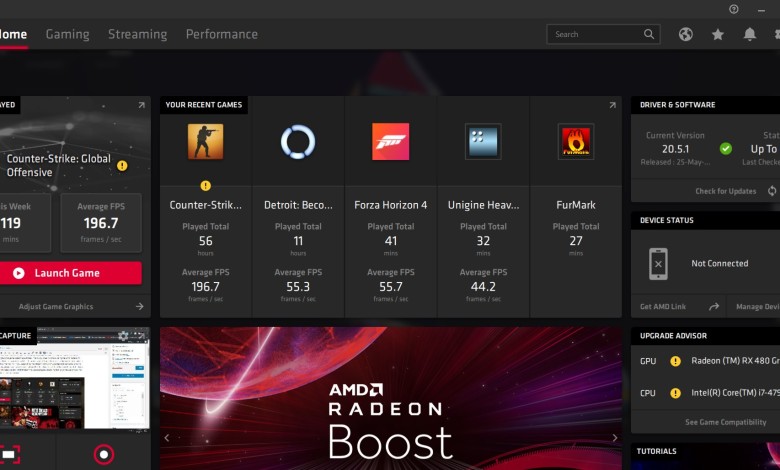The image size is (780, 470).
Task: Click Intel(R) Core(TM) i7 CPU entry
Action: coord(736,393)
